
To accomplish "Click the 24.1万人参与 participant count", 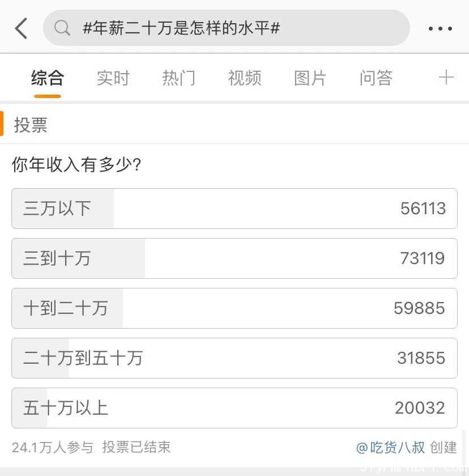I will pyautogui.click(x=53, y=448).
